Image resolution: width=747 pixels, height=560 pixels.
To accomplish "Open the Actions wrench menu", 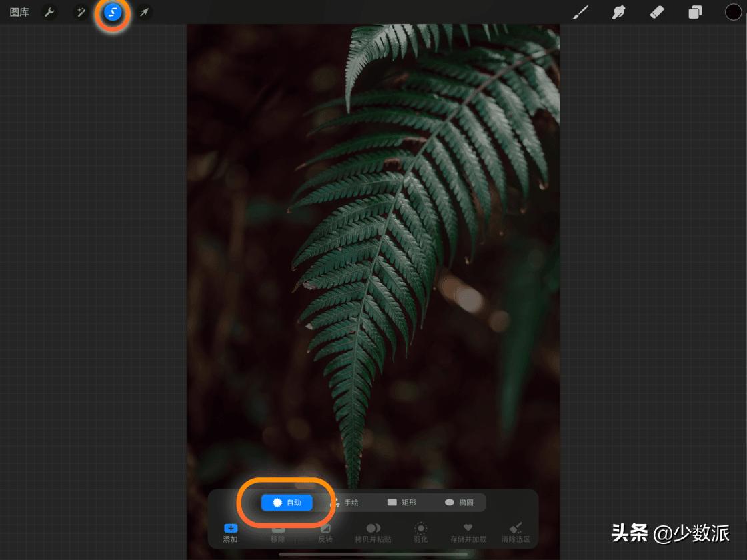I will tap(49, 12).
